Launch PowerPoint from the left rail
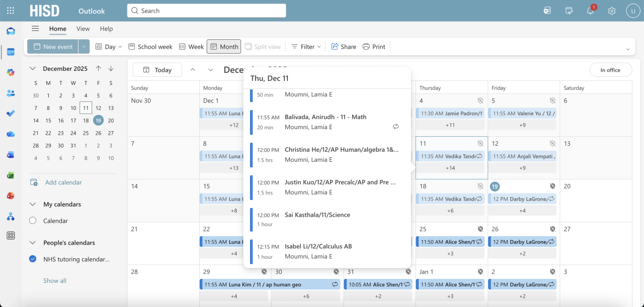644x307 pixels. [x=11, y=196]
